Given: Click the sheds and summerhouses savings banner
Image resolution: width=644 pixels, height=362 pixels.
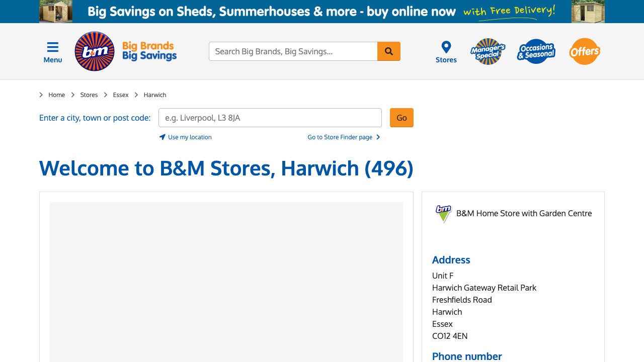Looking at the screenshot, I should [x=322, y=12].
